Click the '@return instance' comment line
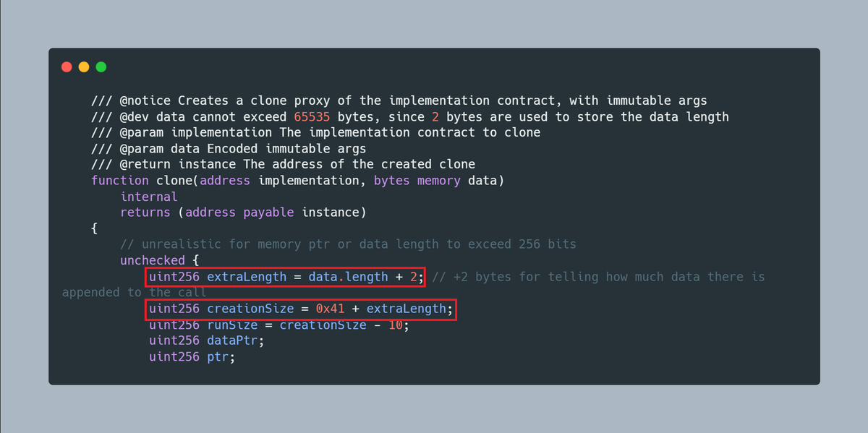The height and width of the screenshot is (433, 868). point(283,165)
